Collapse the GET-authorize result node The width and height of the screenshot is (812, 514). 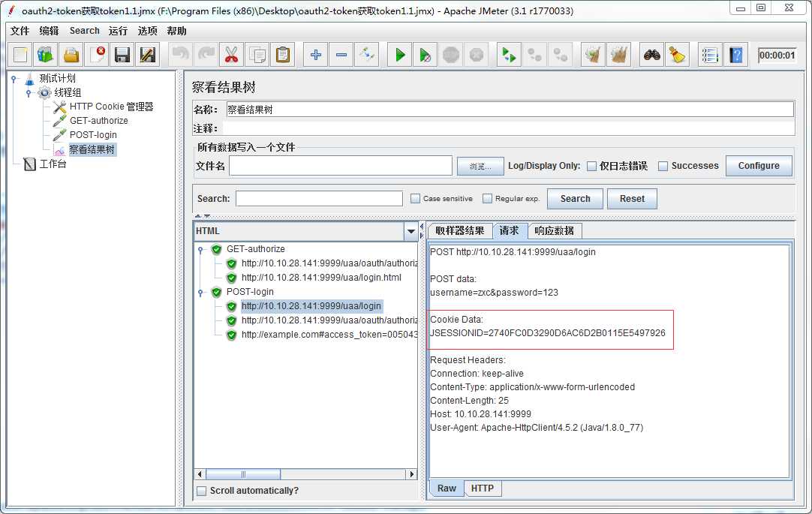point(201,250)
